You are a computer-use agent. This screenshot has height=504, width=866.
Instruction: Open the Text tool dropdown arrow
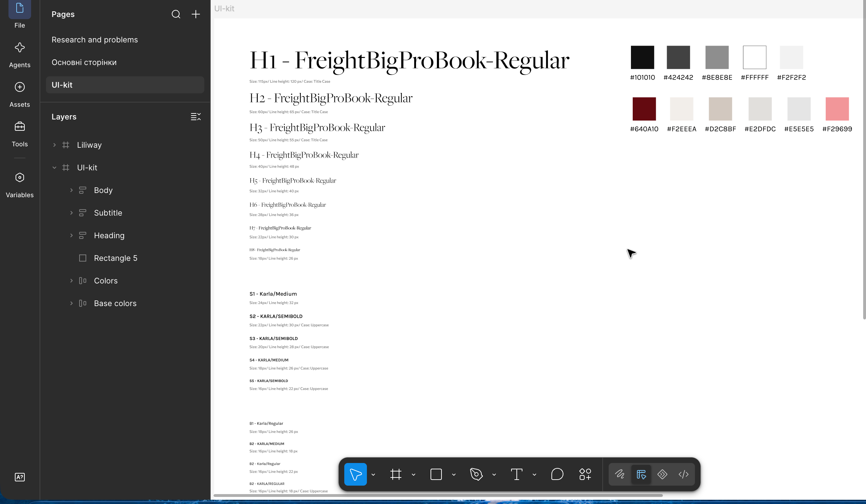pos(534,475)
